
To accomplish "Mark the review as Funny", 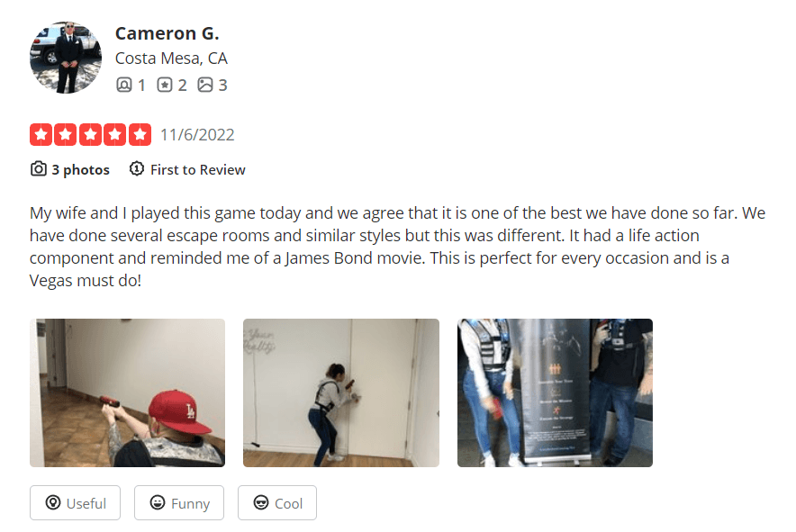I will pos(179,503).
